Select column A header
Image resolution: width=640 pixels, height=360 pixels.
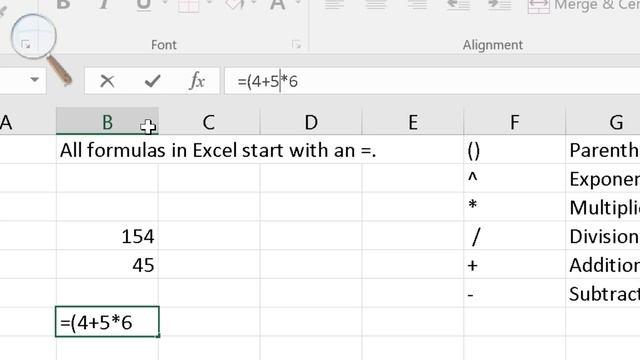[x=28, y=122]
